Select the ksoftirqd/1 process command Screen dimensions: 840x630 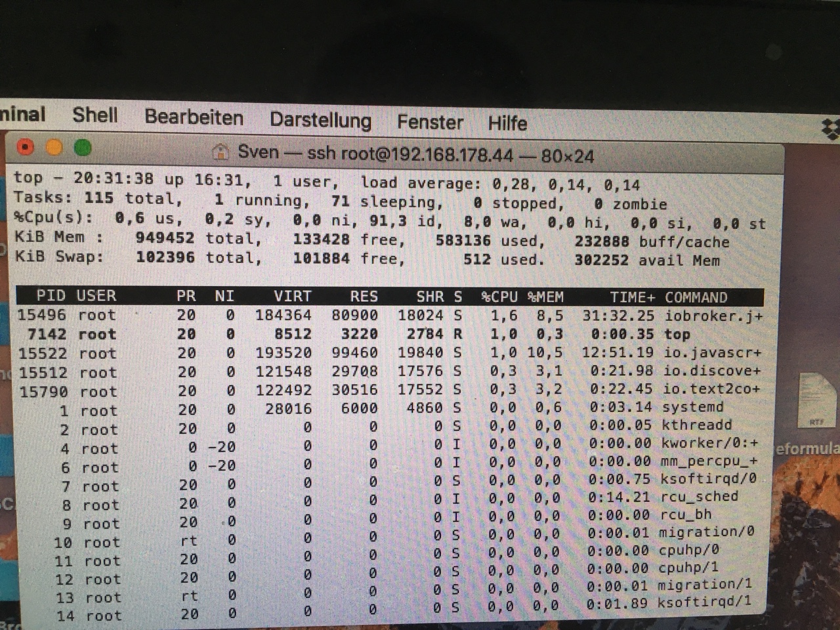(705, 601)
